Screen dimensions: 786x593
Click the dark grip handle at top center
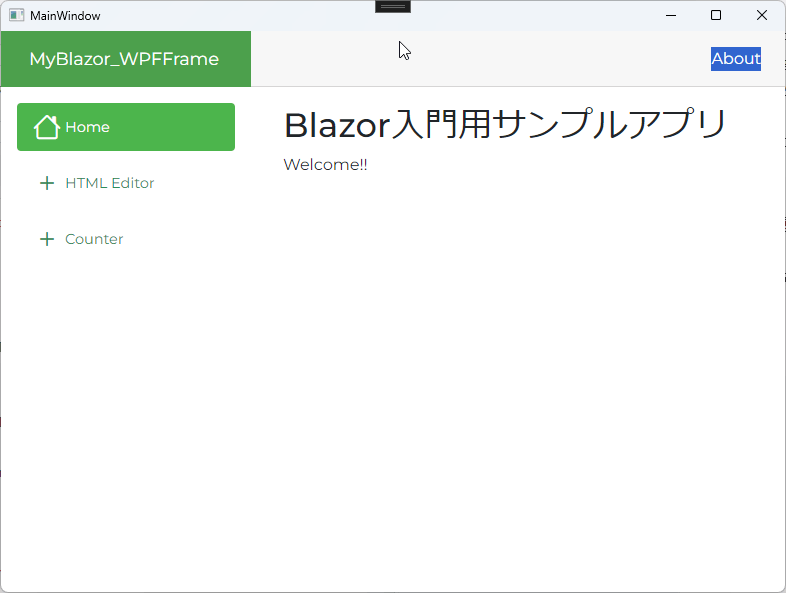click(x=393, y=7)
